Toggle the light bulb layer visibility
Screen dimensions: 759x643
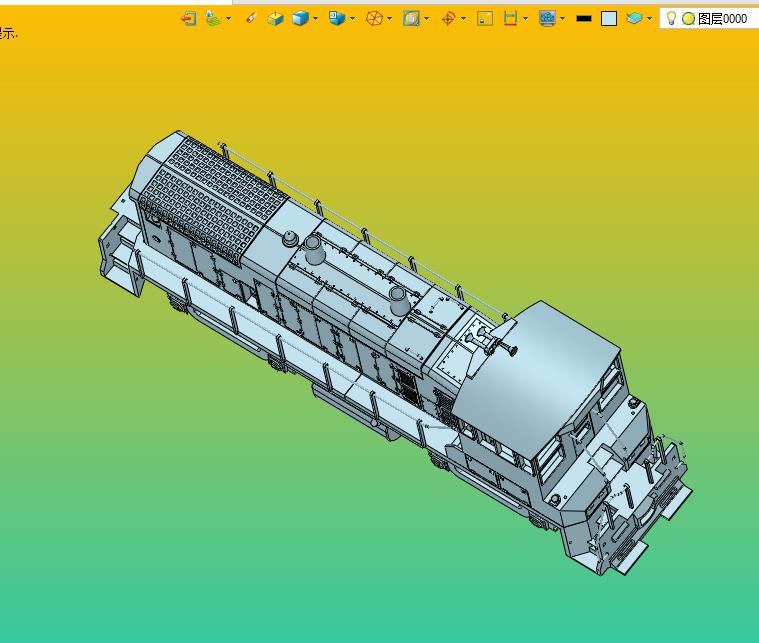(x=671, y=18)
